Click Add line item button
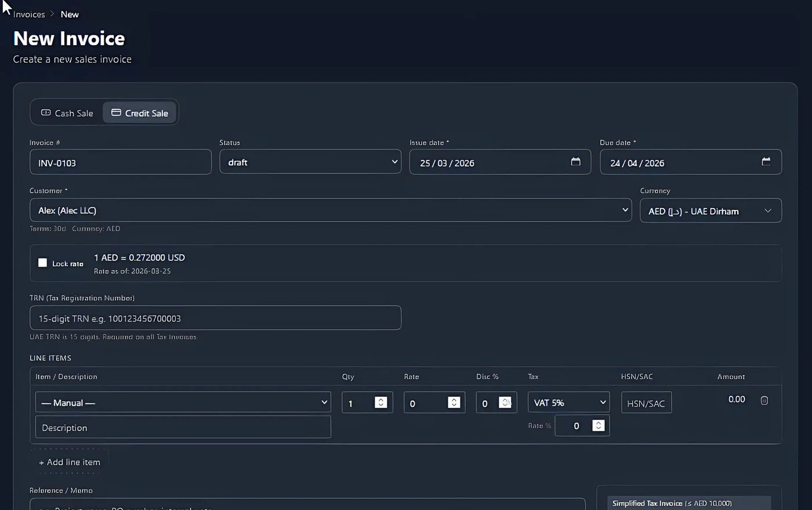The width and height of the screenshot is (812, 510). tap(70, 462)
